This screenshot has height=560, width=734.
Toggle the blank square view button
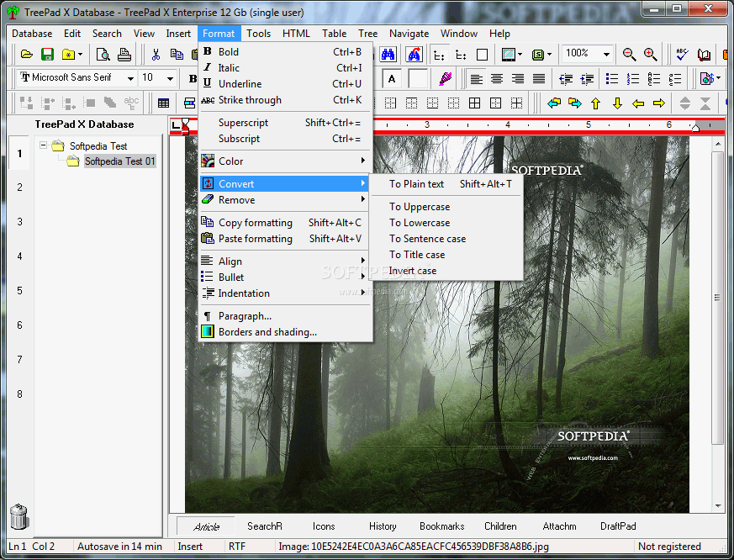[482, 55]
